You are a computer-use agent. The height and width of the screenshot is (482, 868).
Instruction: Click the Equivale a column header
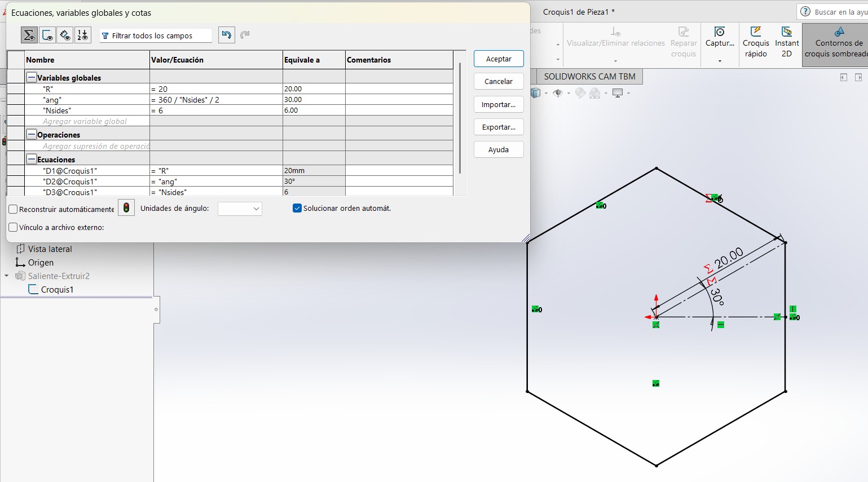click(x=314, y=60)
